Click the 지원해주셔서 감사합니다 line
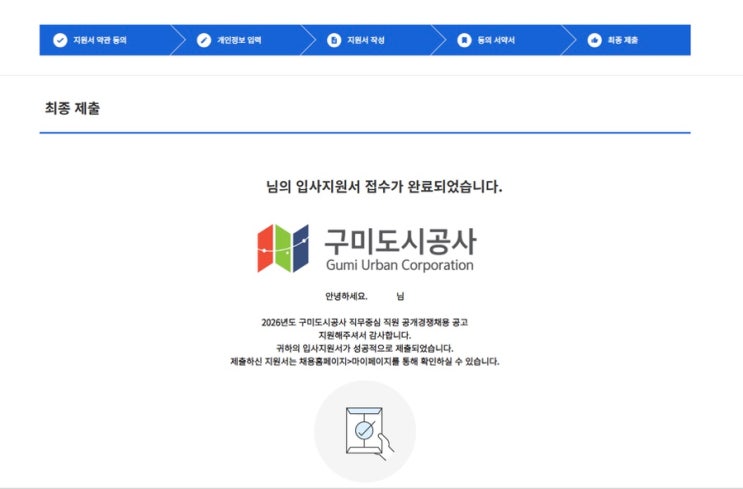The height and width of the screenshot is (489, 743). [x=364, y=335]
